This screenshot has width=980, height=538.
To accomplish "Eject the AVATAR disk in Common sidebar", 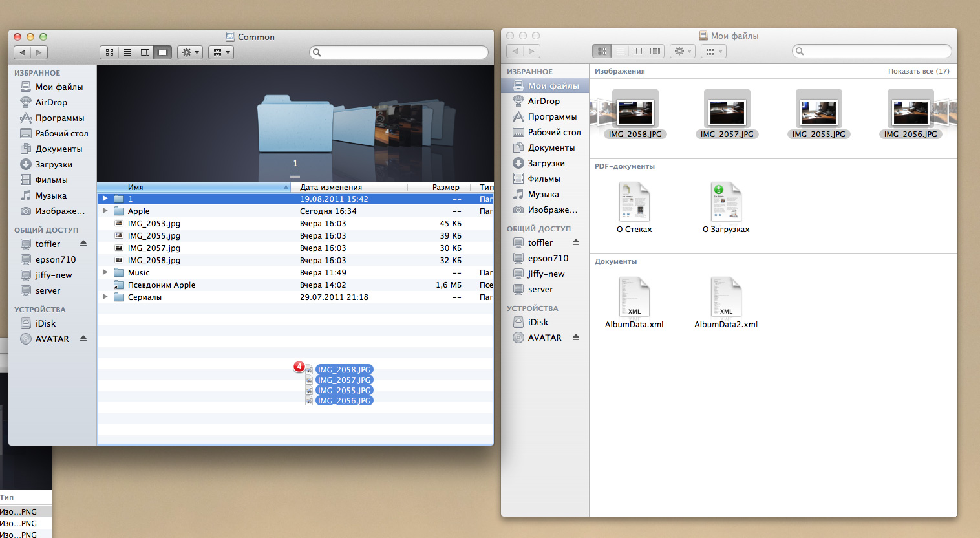I will tap(83, 338).
